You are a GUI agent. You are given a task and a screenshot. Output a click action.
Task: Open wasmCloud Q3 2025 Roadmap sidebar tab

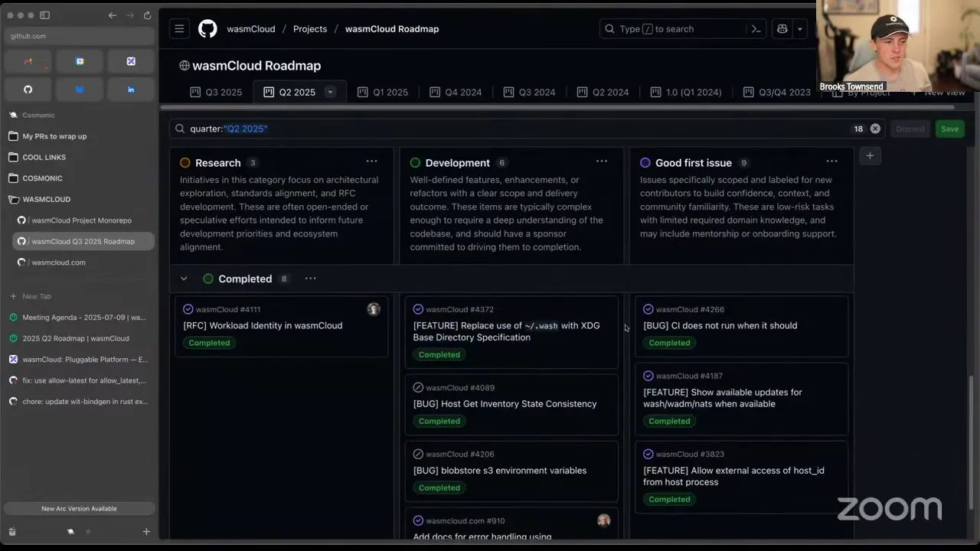tap(84, 241)
